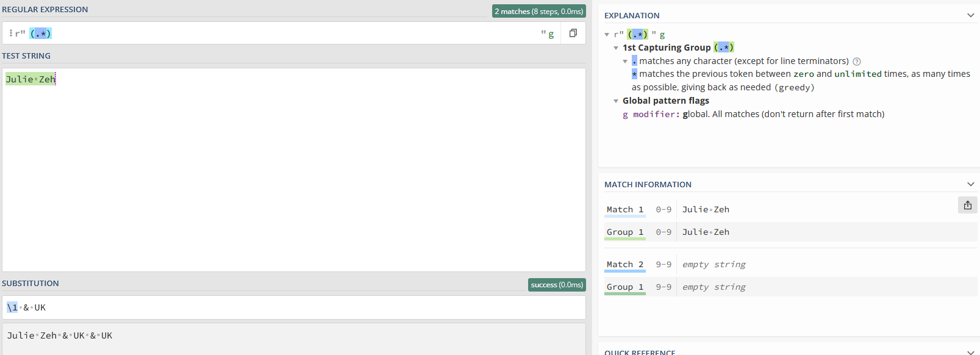Click the asterisk quantifier explanation line
This screenshot has width=980, height=355.
801,81
